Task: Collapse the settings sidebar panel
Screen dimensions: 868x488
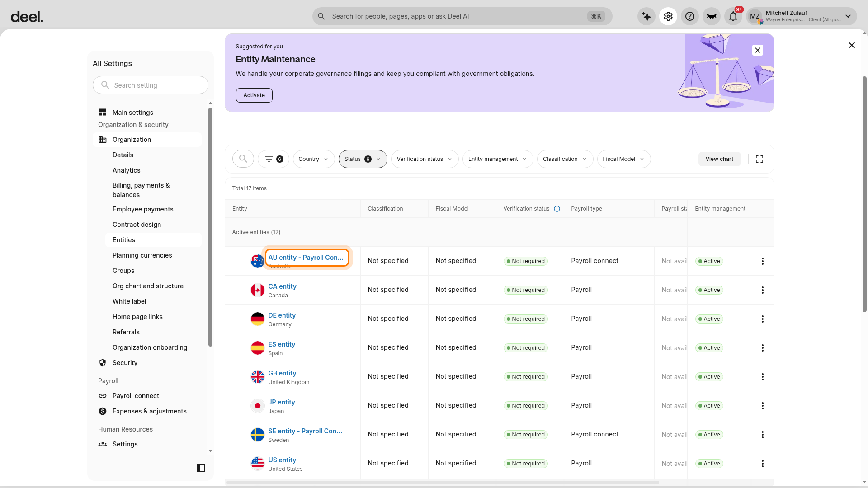Action: (x=201, y=468)
